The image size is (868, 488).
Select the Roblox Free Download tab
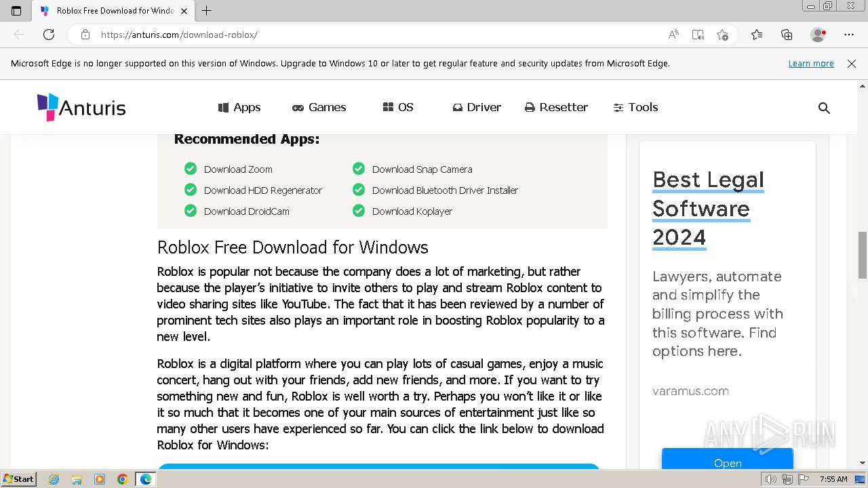pyautogui.click(x=113, y=11)
